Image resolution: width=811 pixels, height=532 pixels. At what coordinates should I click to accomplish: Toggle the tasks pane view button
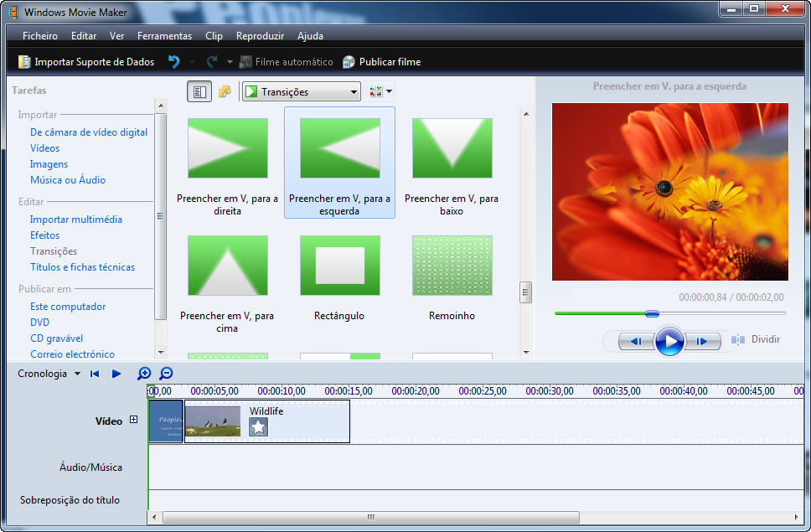pyautogui.click(x=199, y=92)
